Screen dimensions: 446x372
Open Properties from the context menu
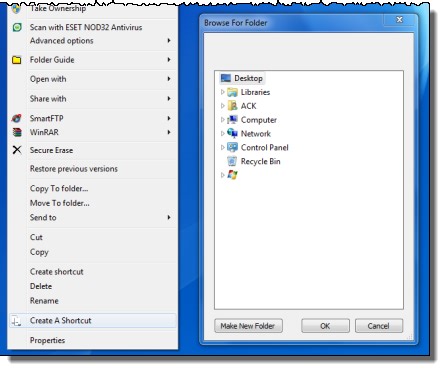tap(47, 340)
